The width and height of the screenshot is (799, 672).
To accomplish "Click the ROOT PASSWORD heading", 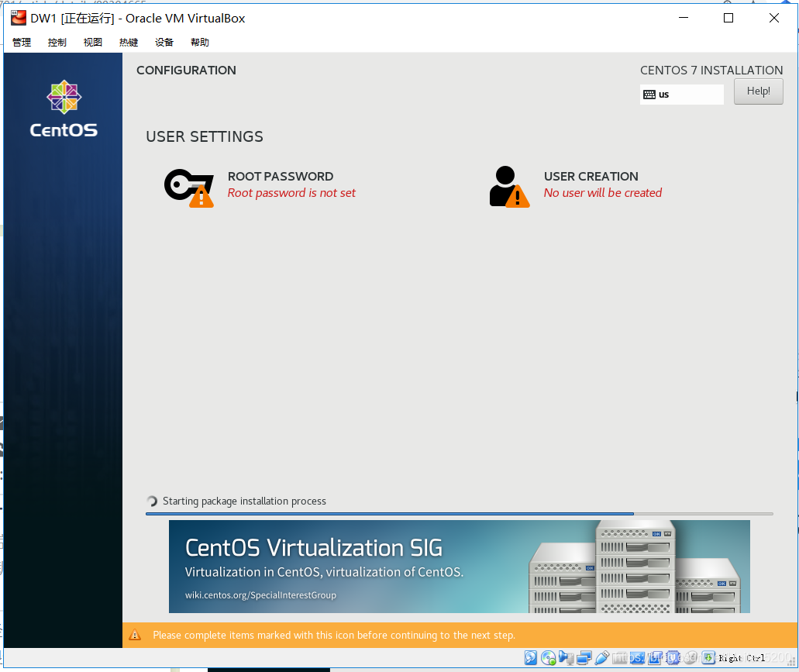I will coord(281,176).
